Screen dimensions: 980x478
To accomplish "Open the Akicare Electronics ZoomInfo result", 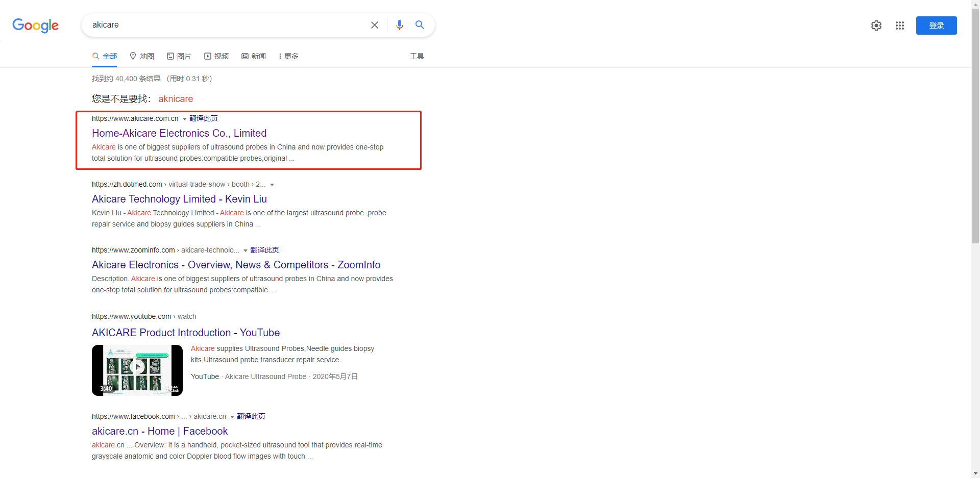I will point(236,265).
